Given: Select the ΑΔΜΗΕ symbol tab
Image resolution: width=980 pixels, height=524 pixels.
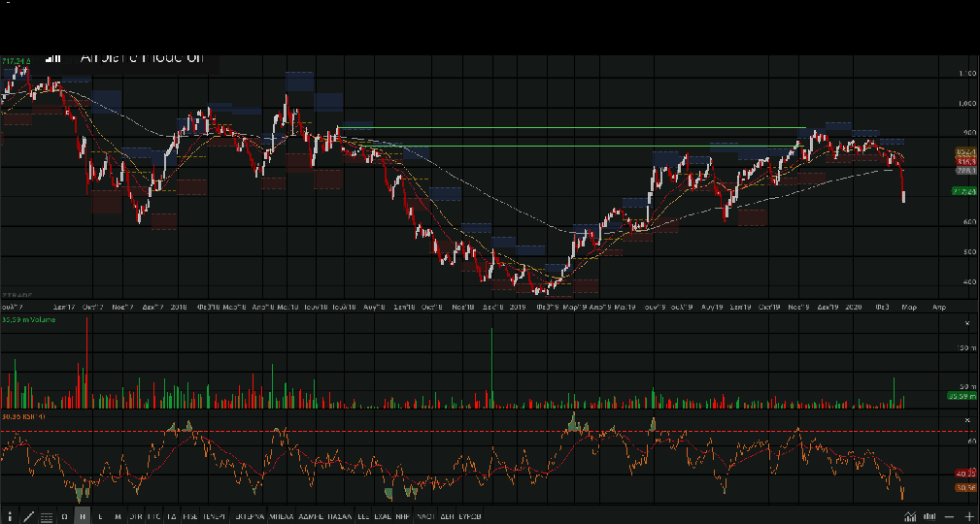Looking at the screenshot, I should coord(312,516).
